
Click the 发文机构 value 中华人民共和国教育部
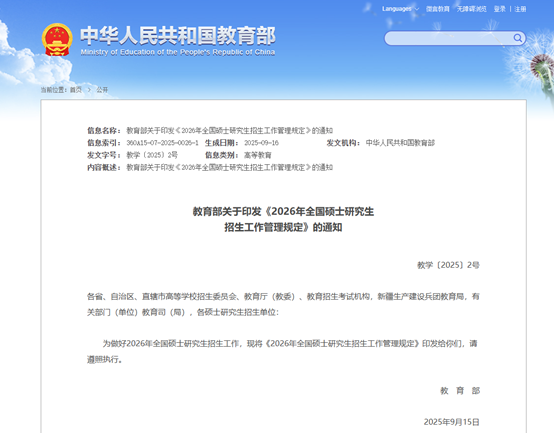pyautogui.click(x=400, y=143)
